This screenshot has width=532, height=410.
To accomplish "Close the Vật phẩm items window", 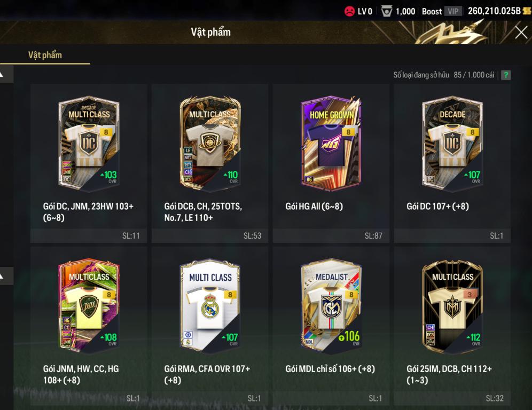I will pyautogui.click(x=521, y=33).
